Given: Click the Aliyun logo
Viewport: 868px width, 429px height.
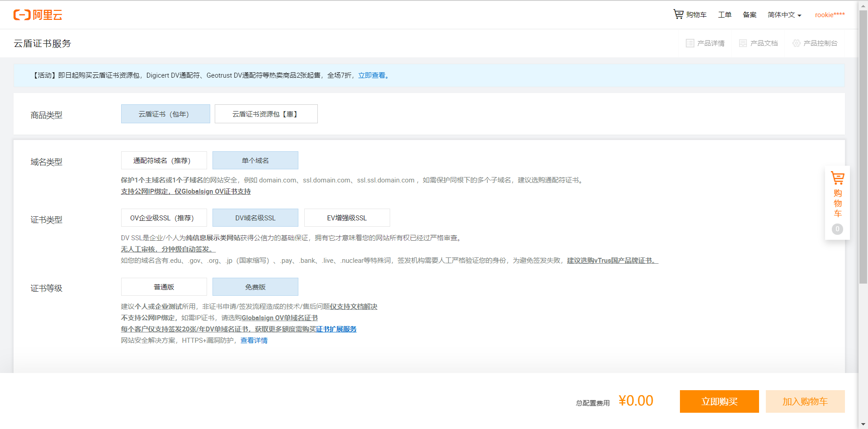Looking at the screenshot, I should click(38, 15).
